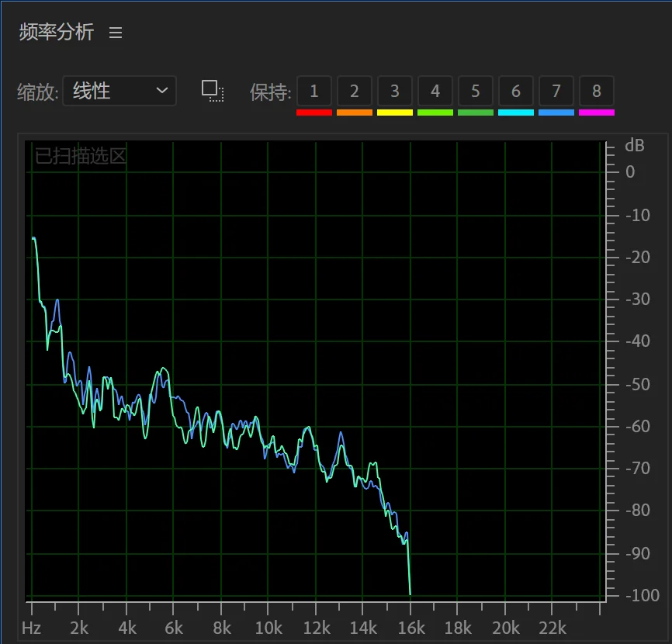Click the 4k label on frequency axis
The image size is (672, 644).
[x=127, y=628]
